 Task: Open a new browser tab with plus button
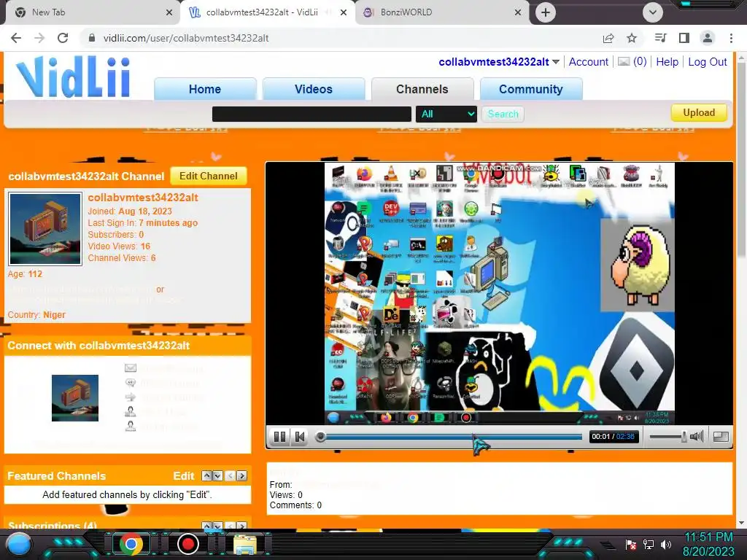[546, 12]
